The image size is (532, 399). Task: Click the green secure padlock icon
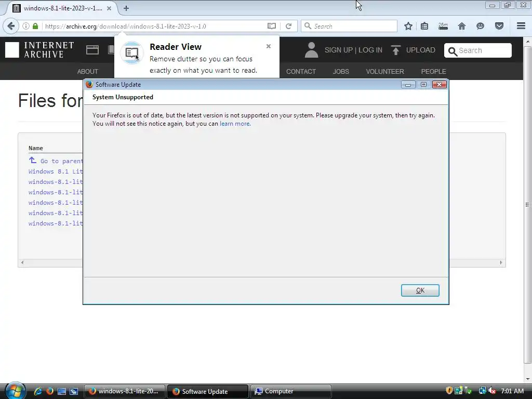click(x=35, y=26)
